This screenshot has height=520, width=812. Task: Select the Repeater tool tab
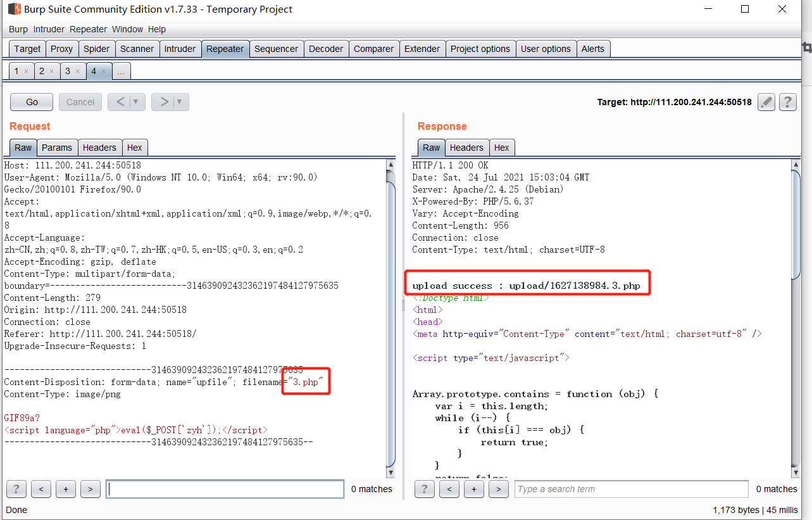225,49
